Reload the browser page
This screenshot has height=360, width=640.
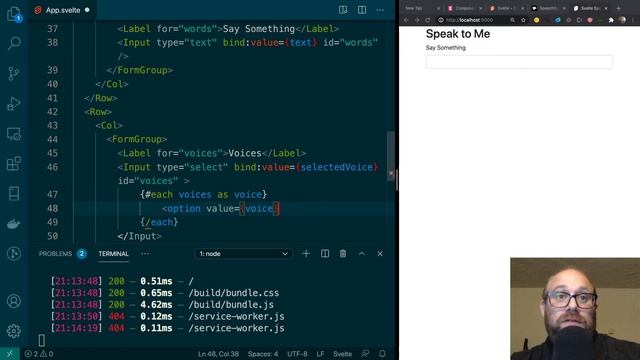pos(427,20)
